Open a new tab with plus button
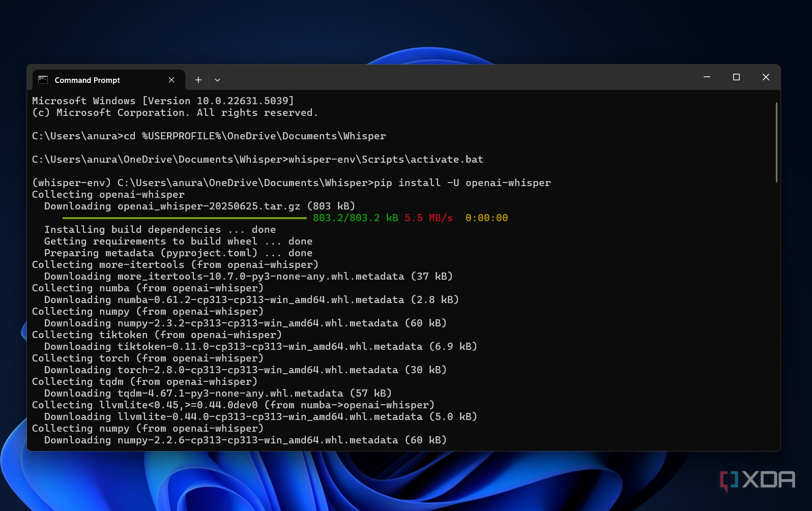This screenshot has height=511, width=812. coord(198,80)
